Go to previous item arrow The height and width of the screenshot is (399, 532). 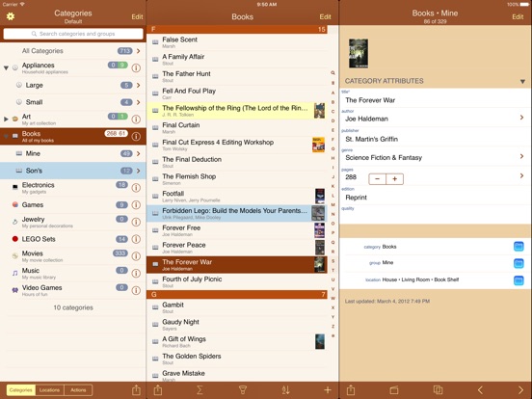(x=480, y=389)
